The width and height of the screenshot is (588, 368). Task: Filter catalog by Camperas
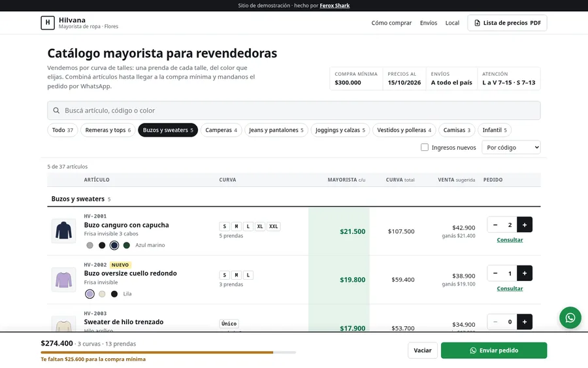click(221, 130)
